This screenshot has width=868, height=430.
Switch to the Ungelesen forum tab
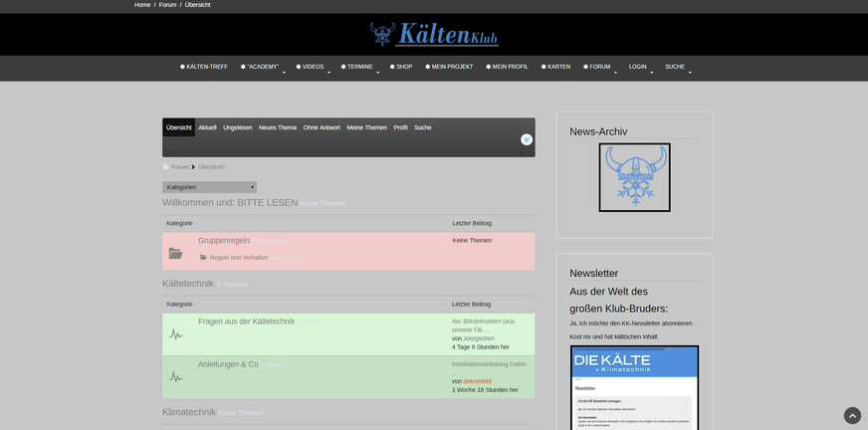point(237,127)
